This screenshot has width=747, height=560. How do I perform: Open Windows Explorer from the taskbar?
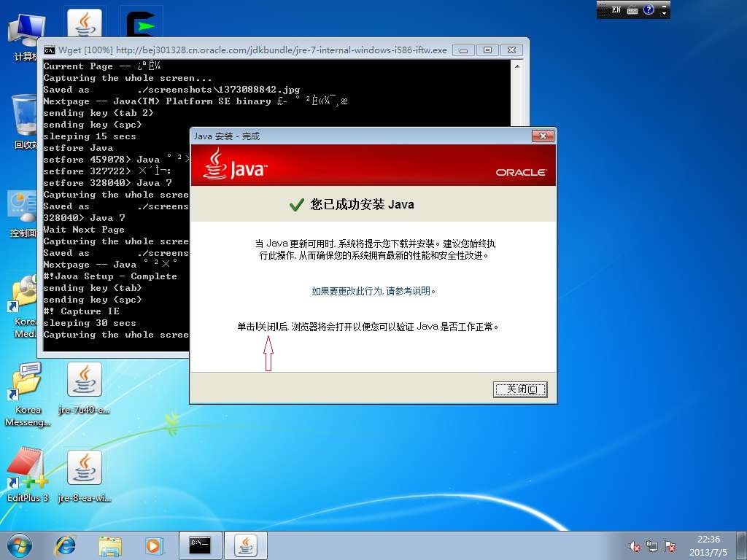click(110, 545)
